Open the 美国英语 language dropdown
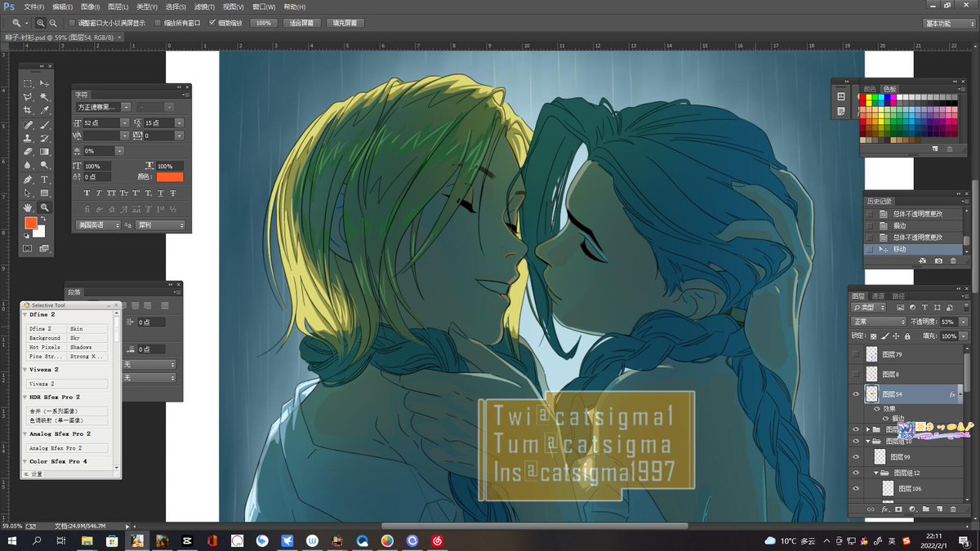The height and width of the screenshot is (551, 980). (98, 225)
